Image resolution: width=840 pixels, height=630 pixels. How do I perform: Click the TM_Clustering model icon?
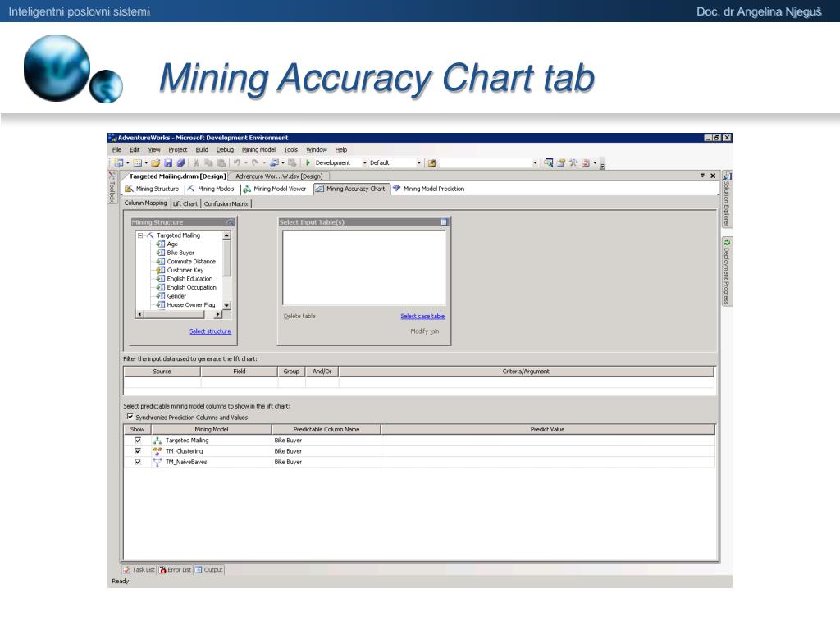pos(157,451)
